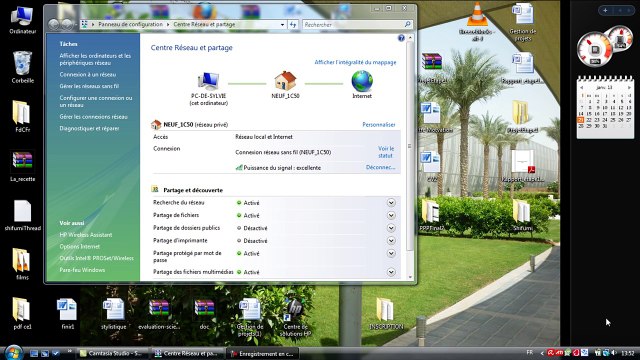
Task: Open the VLC cone desktop icon
Action: tap(477, 21)
